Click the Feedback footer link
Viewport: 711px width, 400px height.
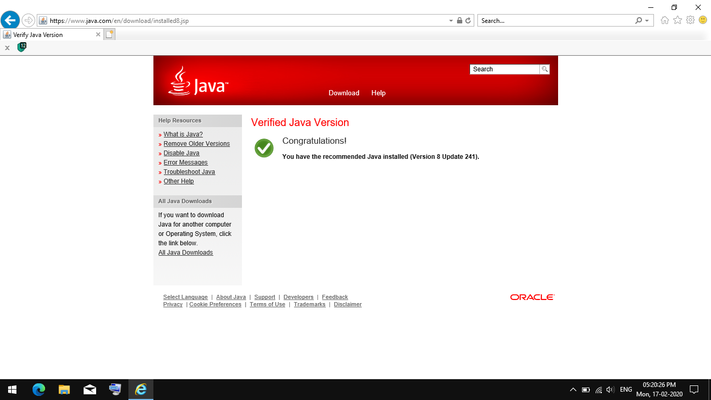pos(335,297)
